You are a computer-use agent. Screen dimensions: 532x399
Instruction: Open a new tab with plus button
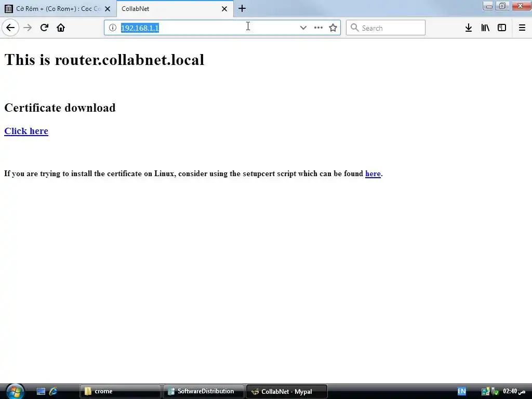point(242,8)
